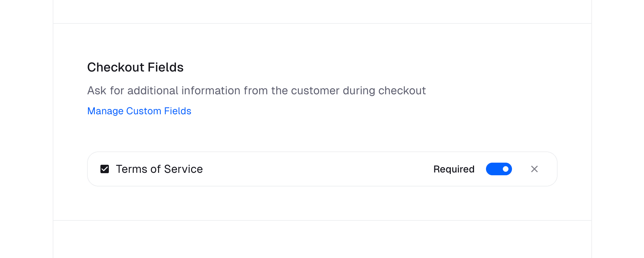Screen dimensions: 644x258
Task: Go to Manage Custom Fields
Action: tap(139, 111)
